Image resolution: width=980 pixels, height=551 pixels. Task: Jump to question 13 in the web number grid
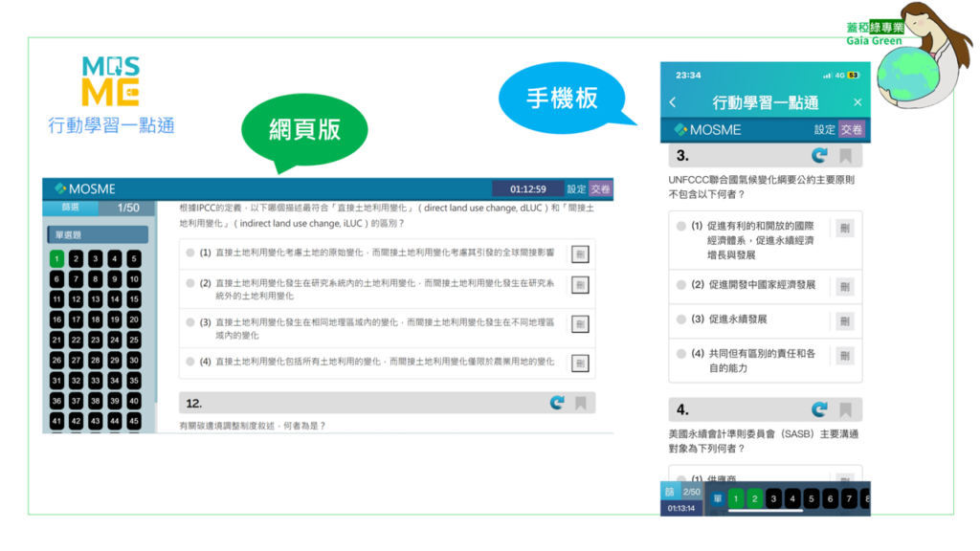(x=95, y=299)
